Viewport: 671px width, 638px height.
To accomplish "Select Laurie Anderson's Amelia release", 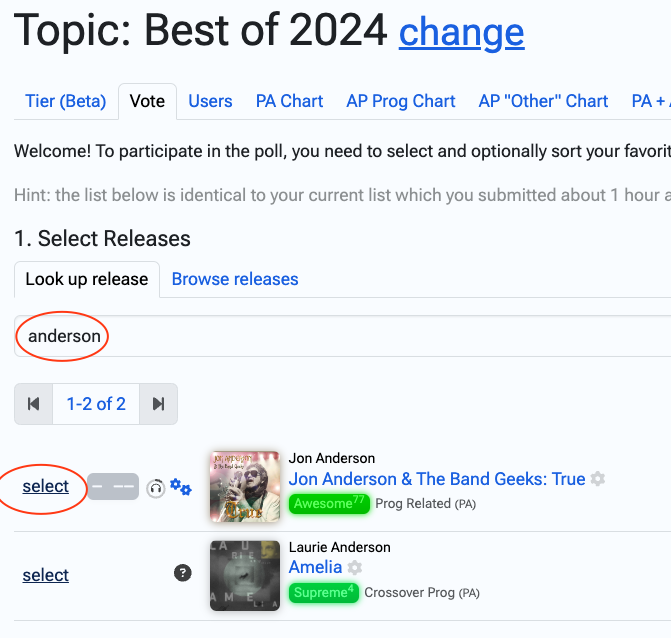I will tap(45, 576).
